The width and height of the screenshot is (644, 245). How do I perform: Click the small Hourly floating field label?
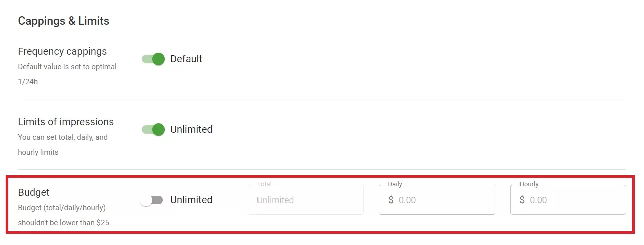(529, 184)
